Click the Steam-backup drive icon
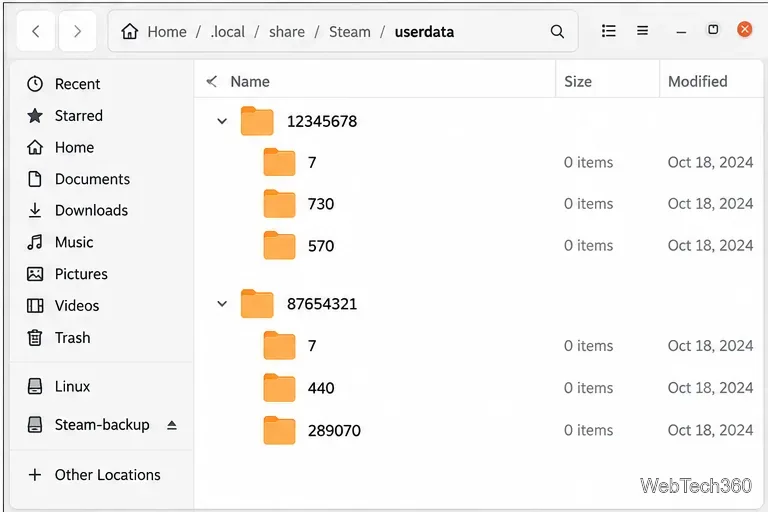 click(35, 424)
